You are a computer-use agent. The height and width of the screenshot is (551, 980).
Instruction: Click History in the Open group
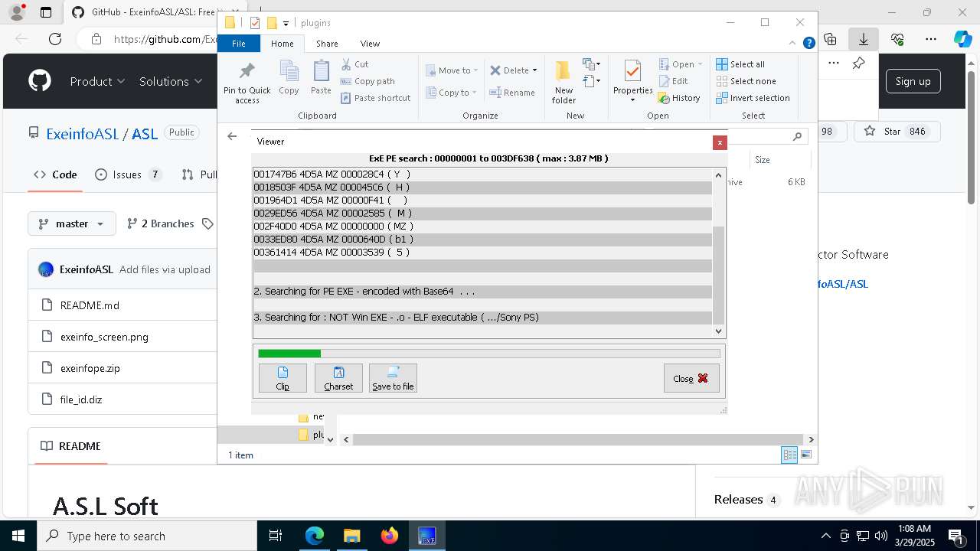point(679,98)
